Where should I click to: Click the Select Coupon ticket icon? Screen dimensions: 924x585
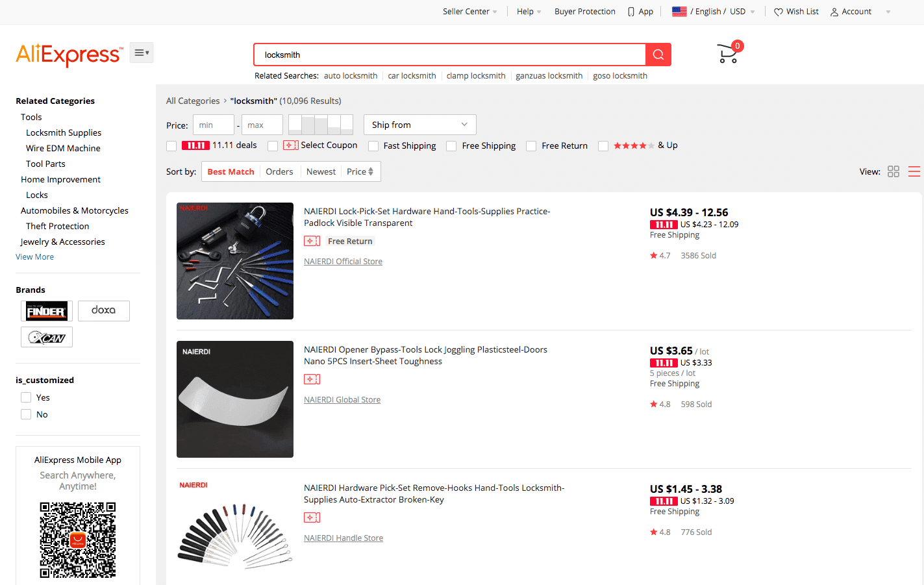click(291, 145)
